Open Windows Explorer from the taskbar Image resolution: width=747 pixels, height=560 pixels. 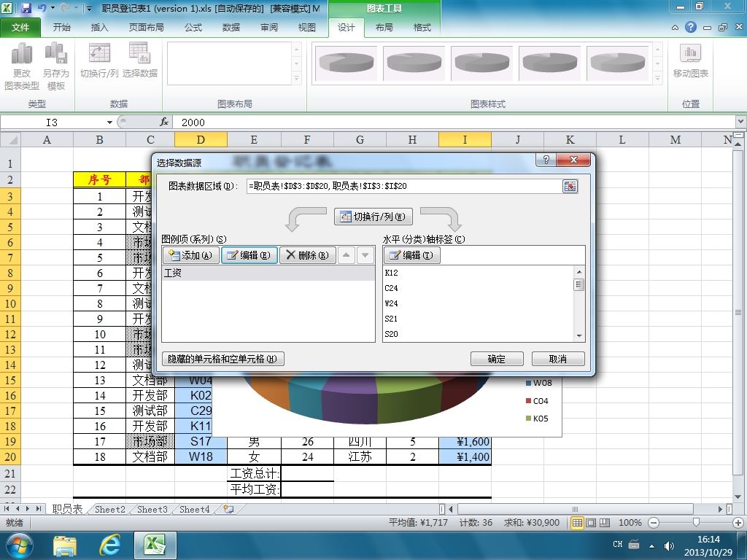64,545
